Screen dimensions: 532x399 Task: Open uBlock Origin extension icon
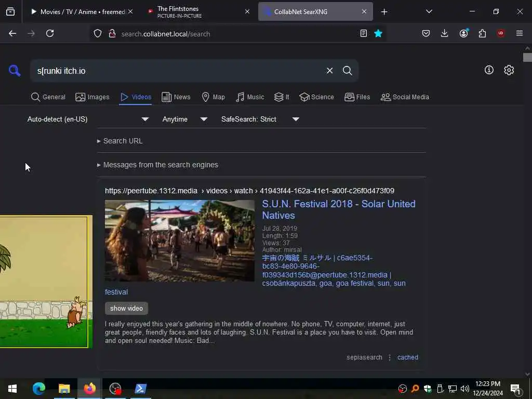(x=501, y=33)
